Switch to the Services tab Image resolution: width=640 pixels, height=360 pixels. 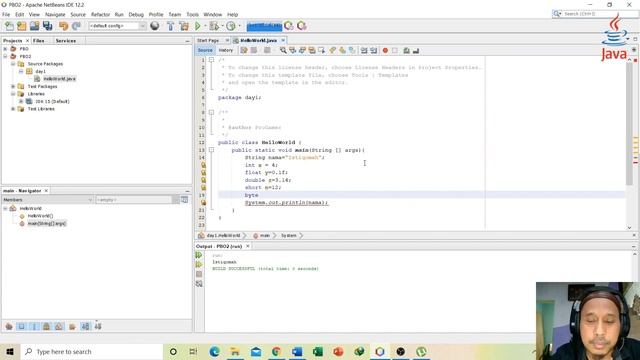point(66,41)
